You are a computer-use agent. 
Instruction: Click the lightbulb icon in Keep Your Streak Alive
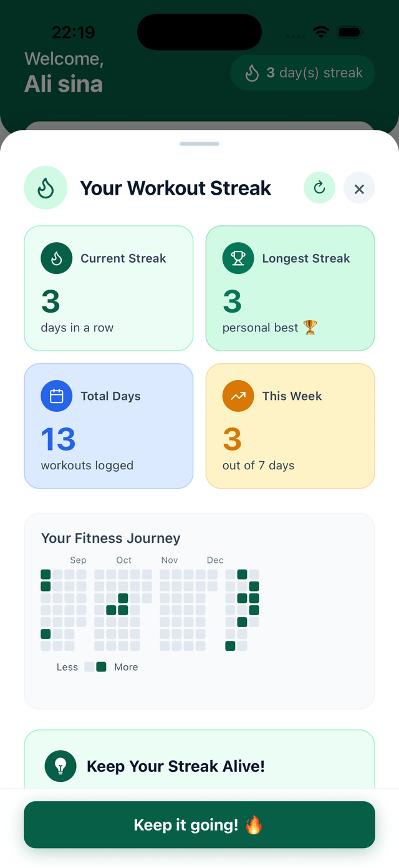[60, 766]
